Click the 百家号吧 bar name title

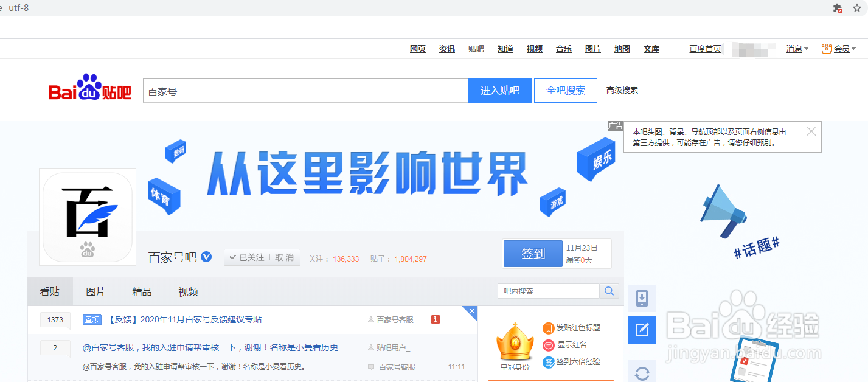click(x=173, y=257)
